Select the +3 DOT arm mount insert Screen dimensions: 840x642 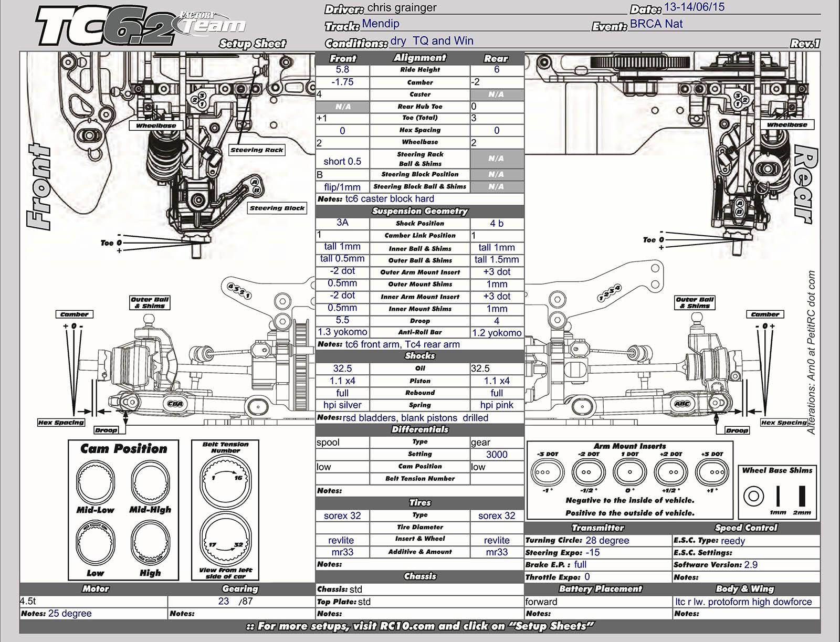click(712, 472)
